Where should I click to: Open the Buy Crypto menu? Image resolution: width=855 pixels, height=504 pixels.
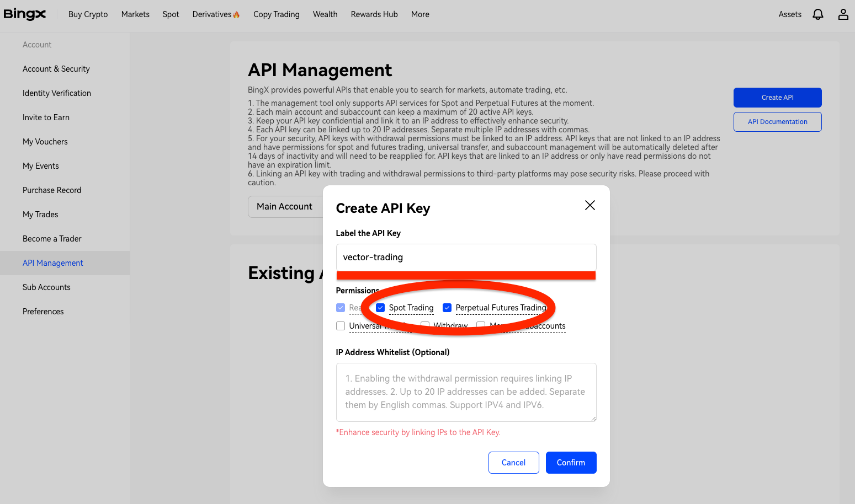click(x=88, y=14)
